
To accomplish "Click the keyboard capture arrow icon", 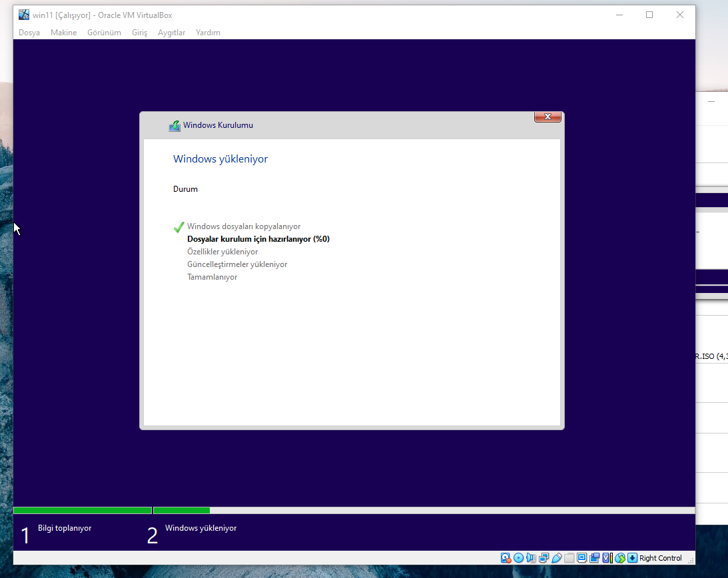I will pos(632,558).
